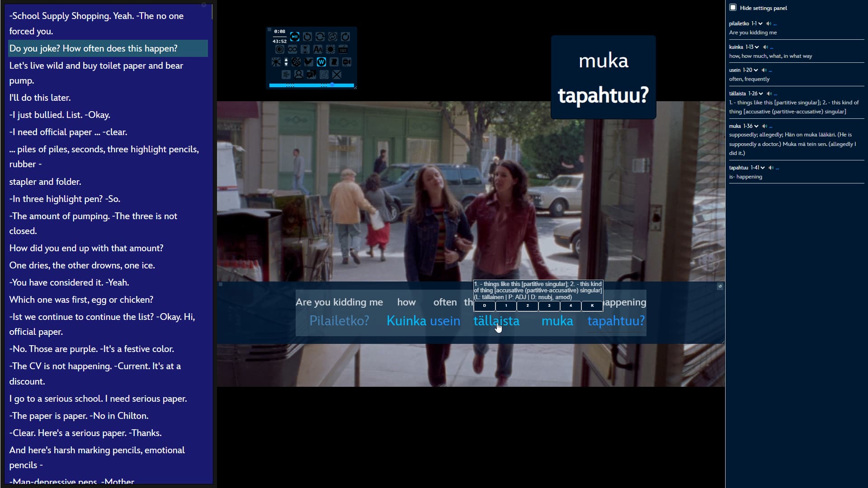Image resolution: width=868 pixels, height=488 pixels.
Task: Play audio for tällaista
Action: tap(769, 94)
